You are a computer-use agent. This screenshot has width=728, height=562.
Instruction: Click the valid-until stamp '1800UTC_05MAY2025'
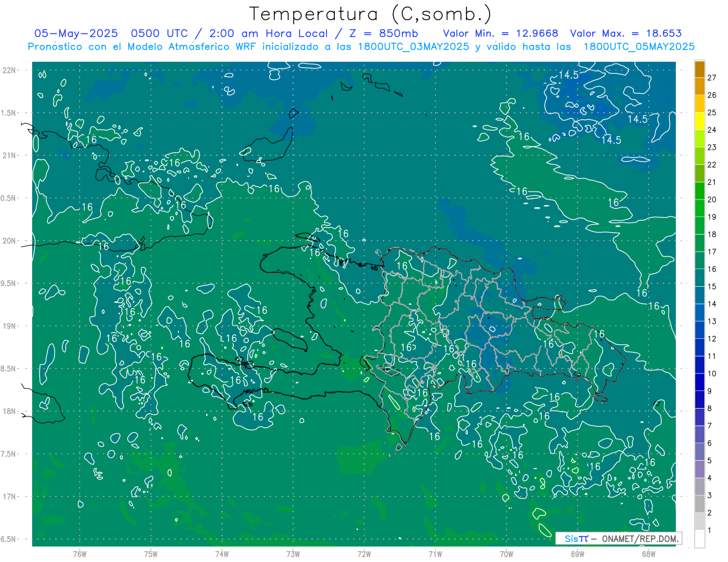(639, 47)
